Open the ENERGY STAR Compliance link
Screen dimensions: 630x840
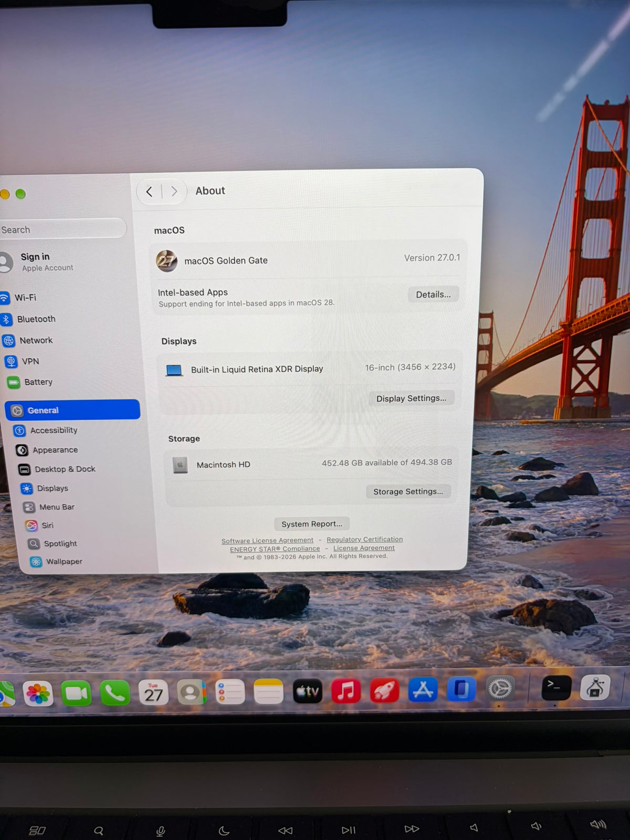click(275, 549)
